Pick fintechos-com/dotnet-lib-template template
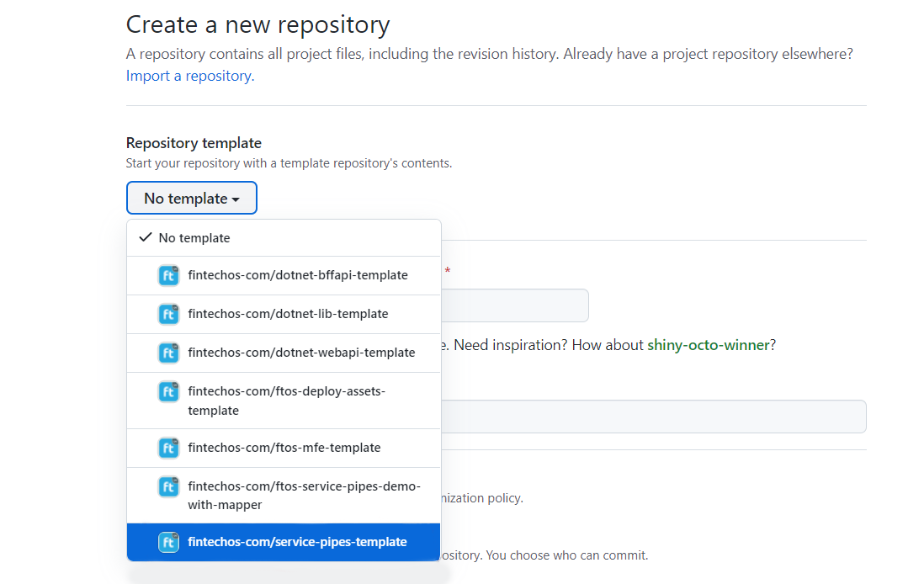The height and width of the screenshot is (584, 924). [x=288, y=314]
